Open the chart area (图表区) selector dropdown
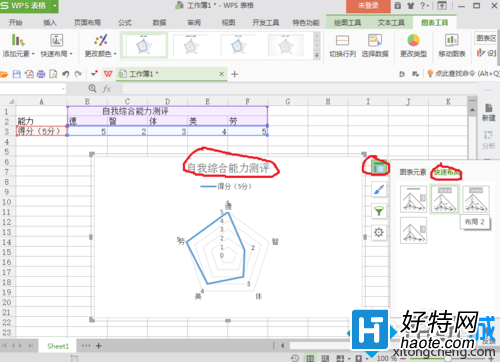 486,38
